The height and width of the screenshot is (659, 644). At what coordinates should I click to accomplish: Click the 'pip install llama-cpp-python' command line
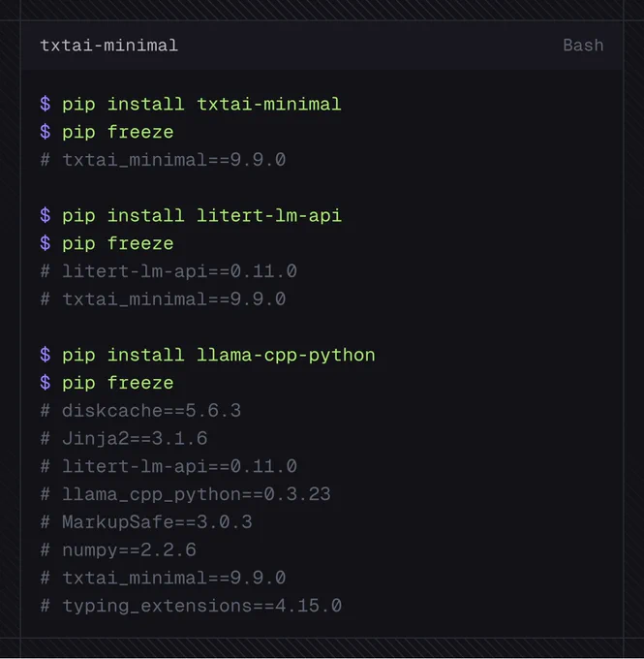click(207, 356)
